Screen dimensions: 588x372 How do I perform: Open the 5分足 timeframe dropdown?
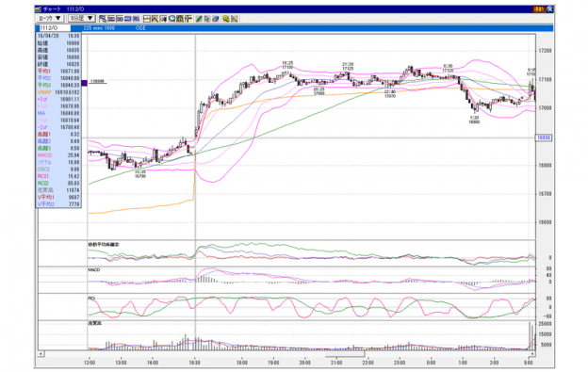[82, 18]
